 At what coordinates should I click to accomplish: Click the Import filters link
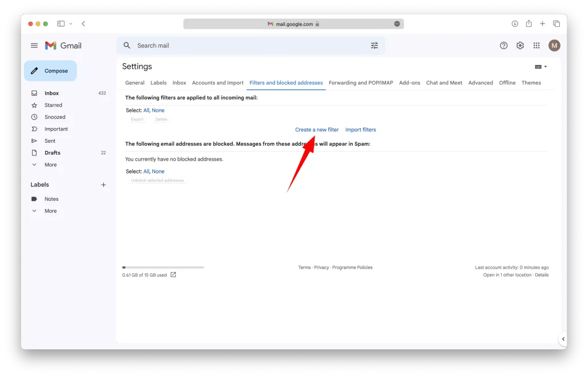360,129
